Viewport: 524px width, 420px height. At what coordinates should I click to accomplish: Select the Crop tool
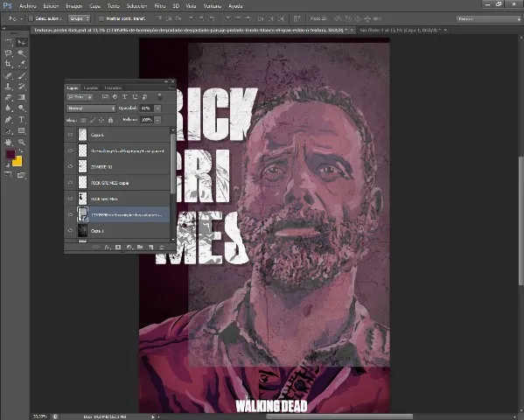tap(9, 64)
